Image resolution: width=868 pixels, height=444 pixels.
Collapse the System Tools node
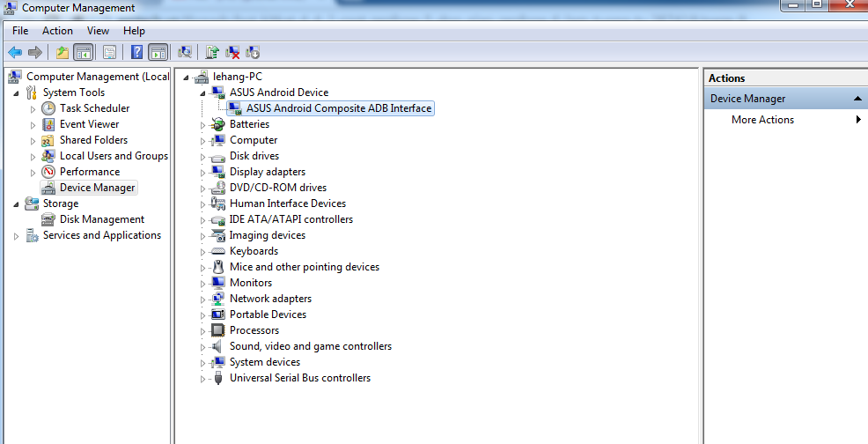16,93
